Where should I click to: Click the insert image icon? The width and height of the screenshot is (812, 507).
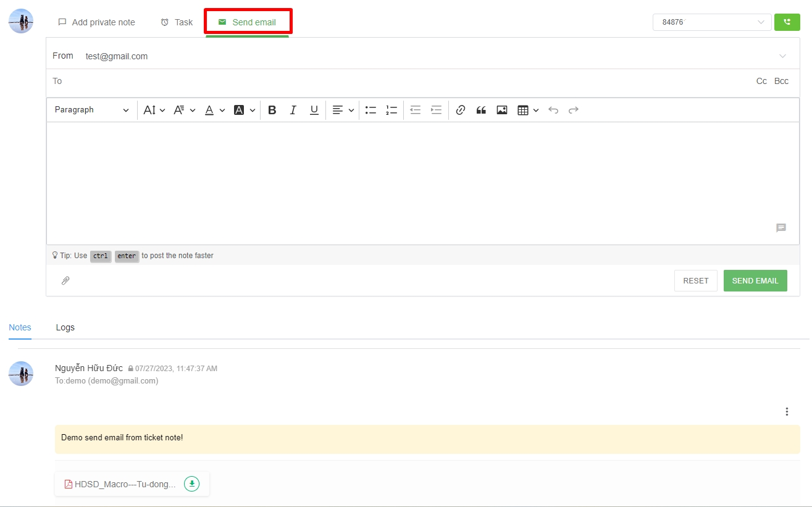(x=502, y=110)
